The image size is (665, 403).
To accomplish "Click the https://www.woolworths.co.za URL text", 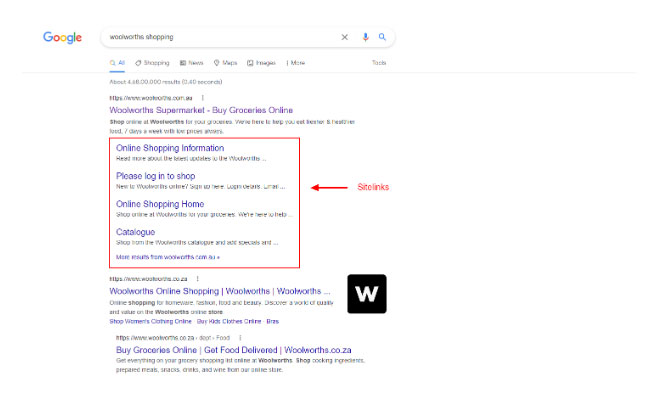I will coord(148,279).
